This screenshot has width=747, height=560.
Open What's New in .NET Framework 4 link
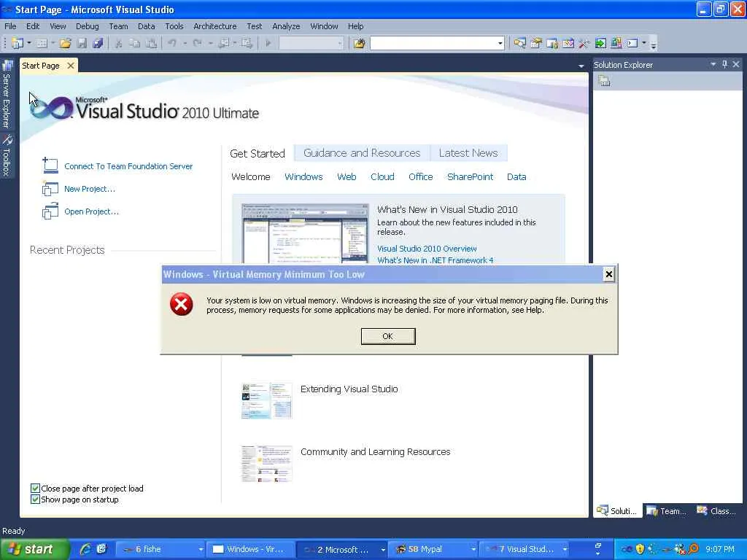[x=436, y=260]
